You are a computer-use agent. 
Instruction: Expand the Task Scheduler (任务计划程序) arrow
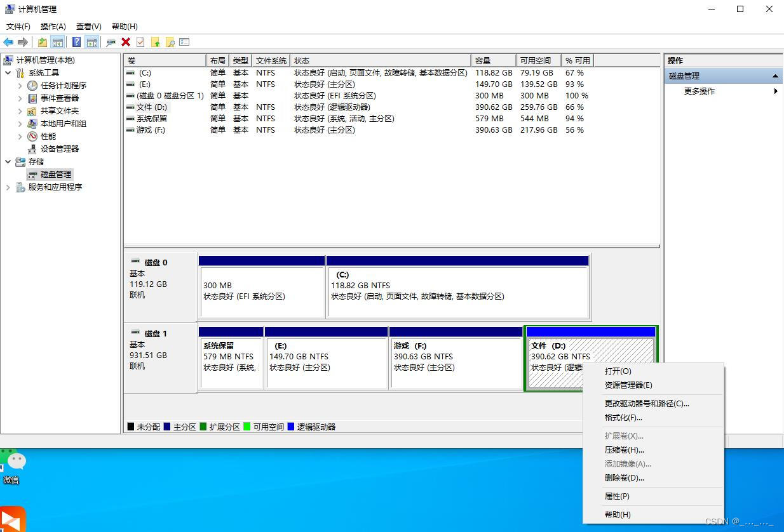point(20,86)
